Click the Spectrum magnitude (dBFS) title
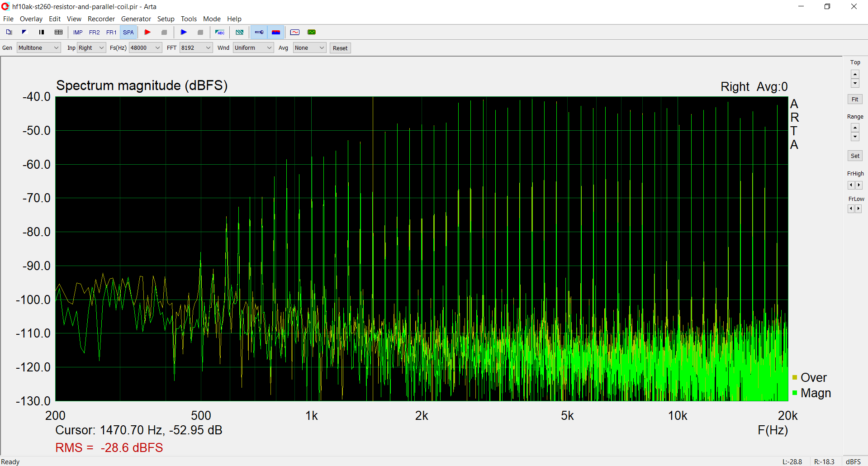 (142, 85)
